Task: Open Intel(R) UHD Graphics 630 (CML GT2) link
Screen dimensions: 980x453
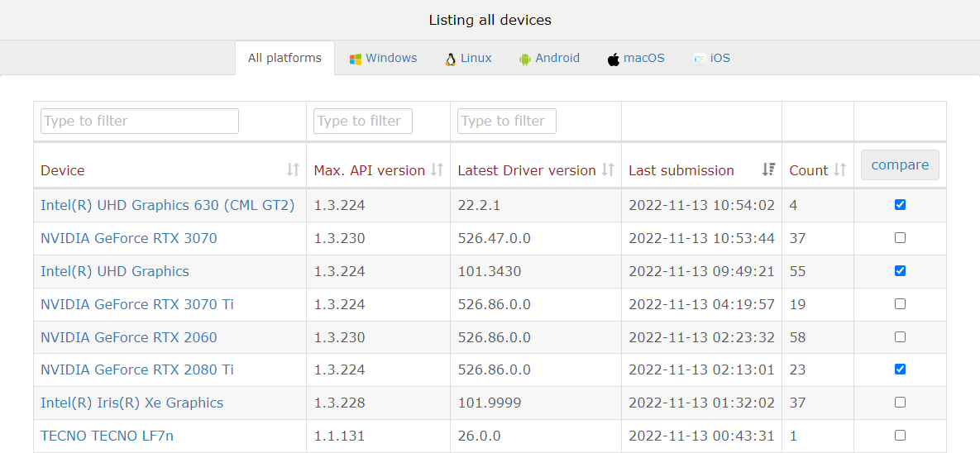Action: [x=168, y=204]
